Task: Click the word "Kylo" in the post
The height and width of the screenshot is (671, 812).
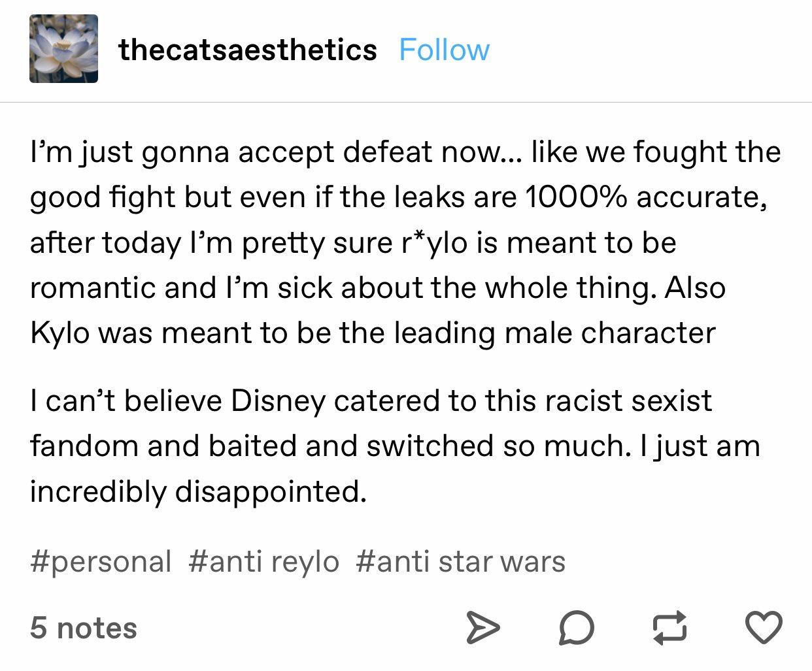Action: pos(59,333)
